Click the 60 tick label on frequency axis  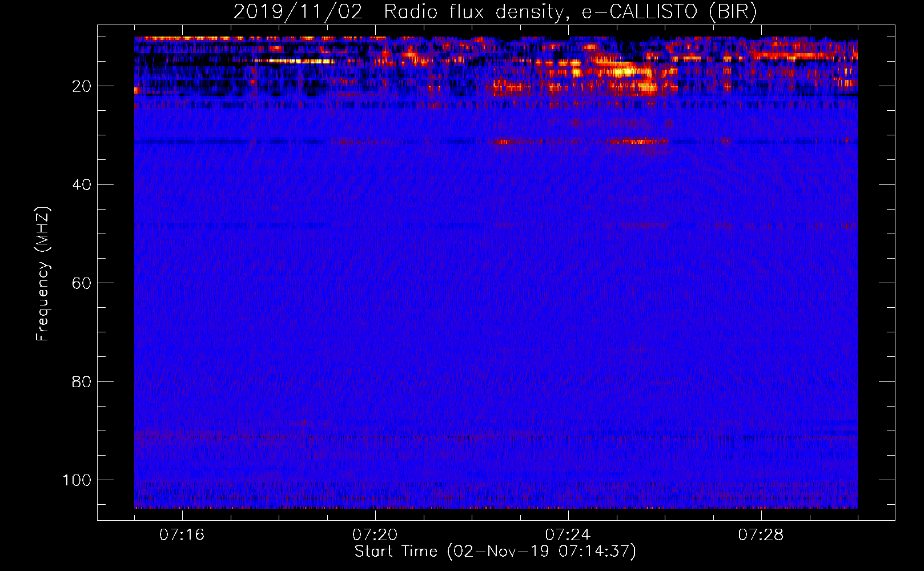[82, 283]
